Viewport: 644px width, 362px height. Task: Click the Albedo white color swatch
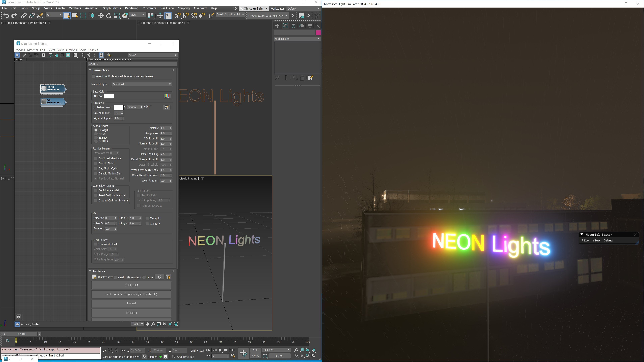pyautogui.click(x=109, y=96)
